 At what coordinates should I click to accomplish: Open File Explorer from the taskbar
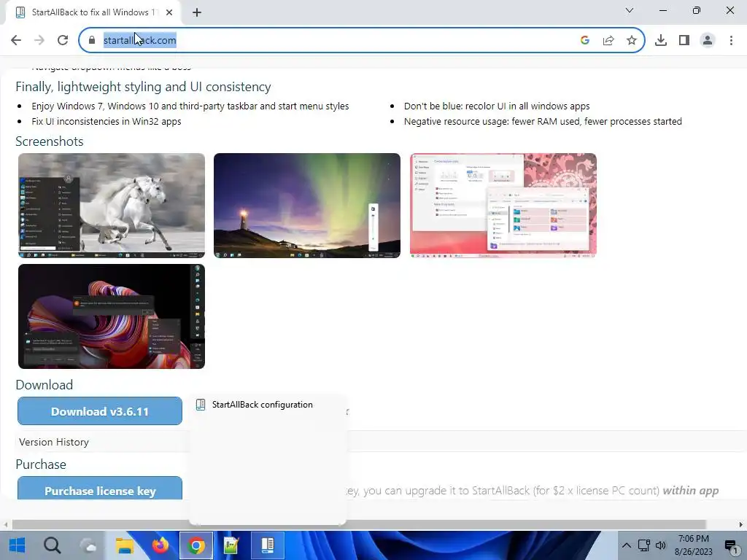click(125, 545)
